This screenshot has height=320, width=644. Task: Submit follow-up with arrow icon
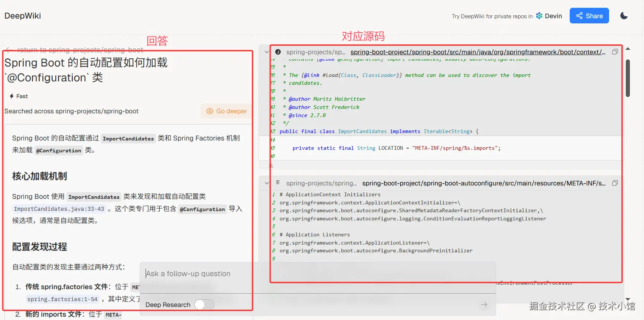pyautogui.click(x=484, y=305)
